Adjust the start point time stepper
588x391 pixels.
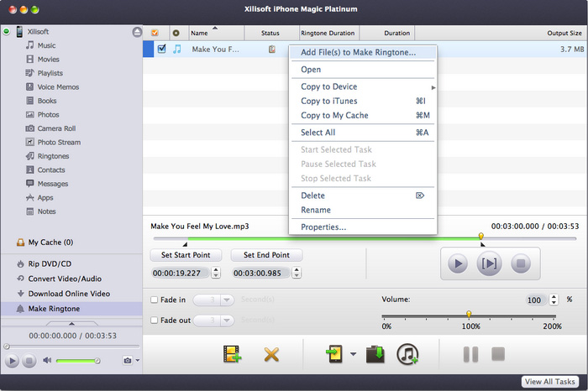point(216,273)
